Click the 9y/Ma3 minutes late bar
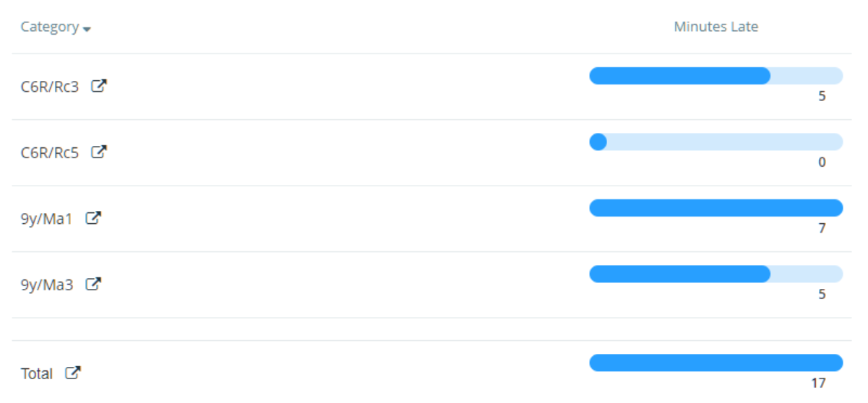 [716, 274]
